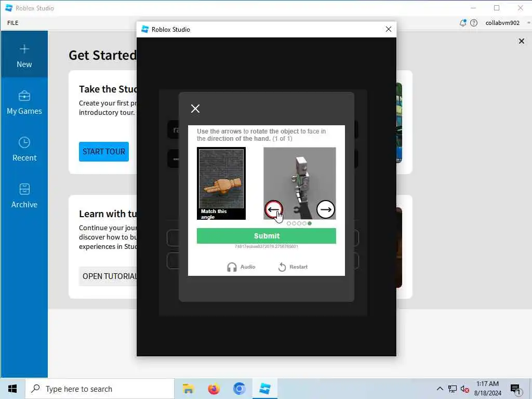532x399 pixels.
Task: Submit the captcha answer
Action: pos(267,236)
